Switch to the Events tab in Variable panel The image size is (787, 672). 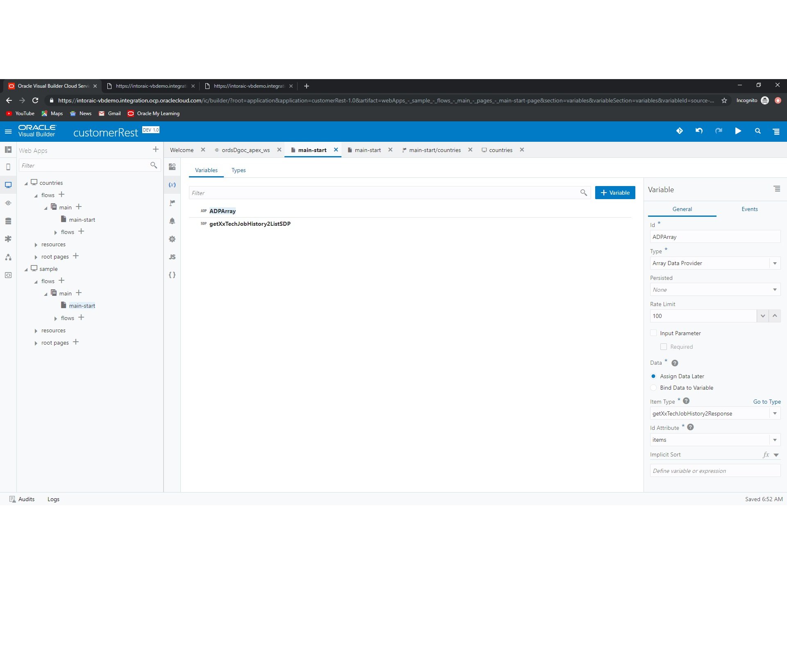pos(749,209)
